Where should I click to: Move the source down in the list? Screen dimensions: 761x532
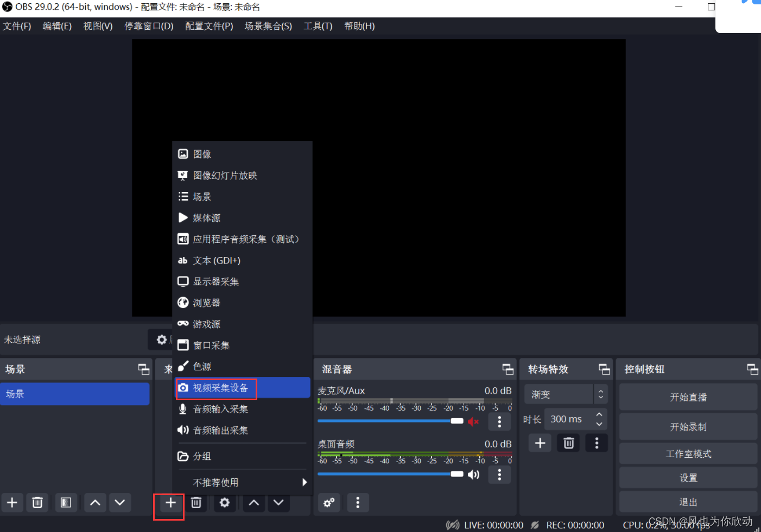click(x=278, y=503)
